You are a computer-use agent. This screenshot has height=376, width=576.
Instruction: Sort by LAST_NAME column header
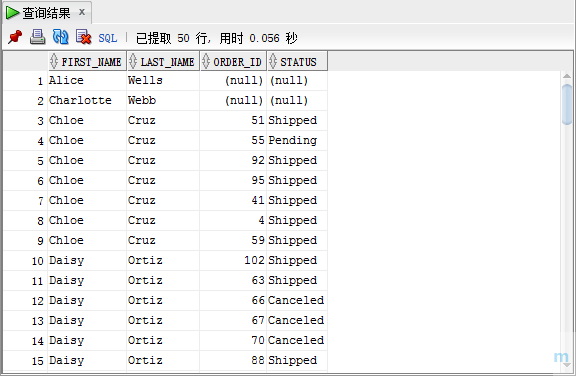coord(163,61)
